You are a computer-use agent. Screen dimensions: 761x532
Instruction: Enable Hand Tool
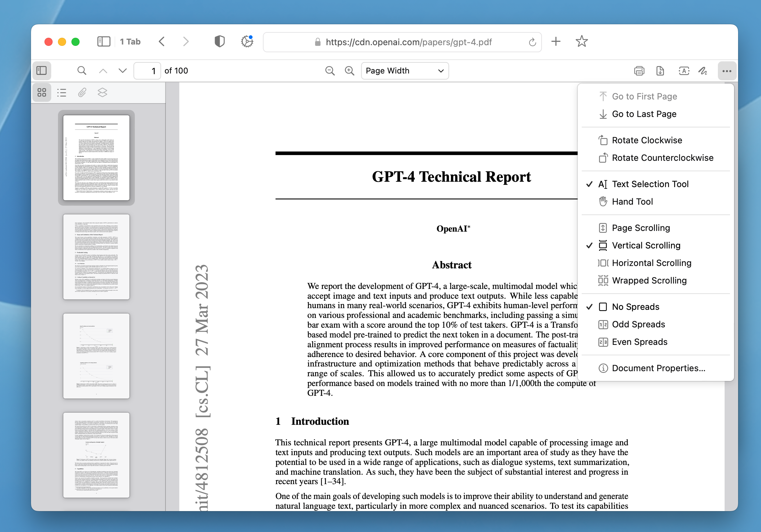point(656,202)
